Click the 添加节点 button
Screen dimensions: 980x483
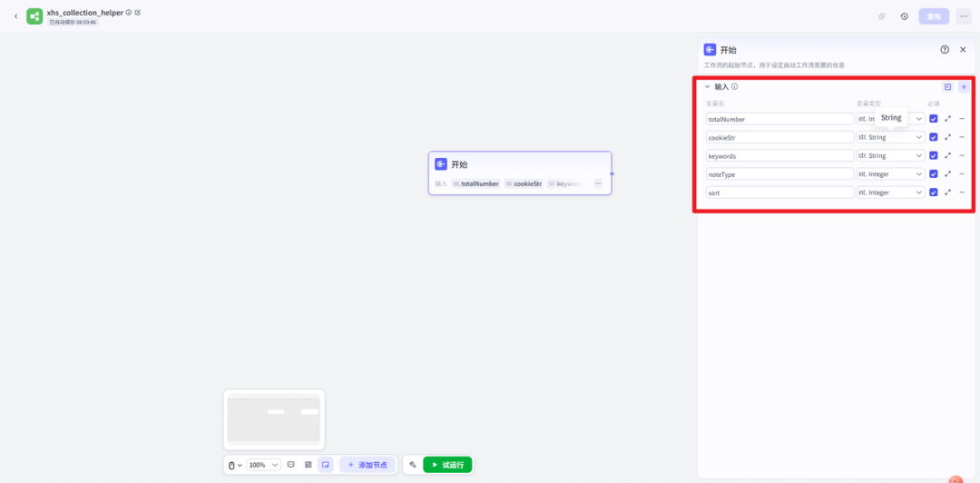(x=367, y=465)
